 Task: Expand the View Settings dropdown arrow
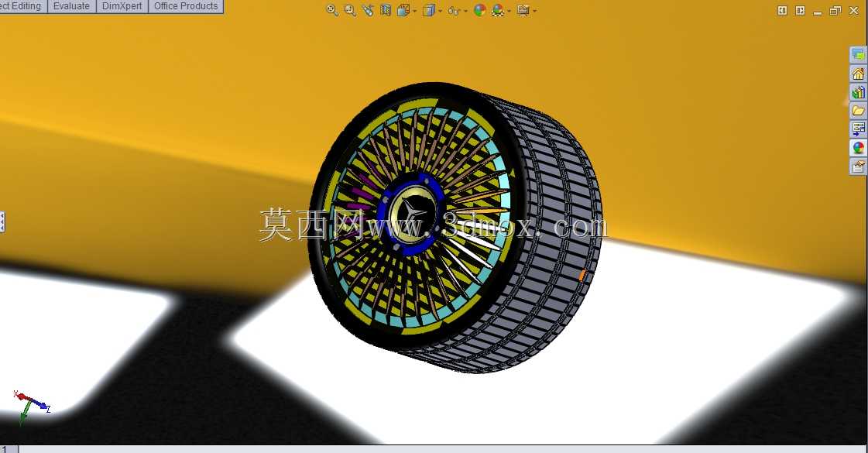[x=534, y=11]
